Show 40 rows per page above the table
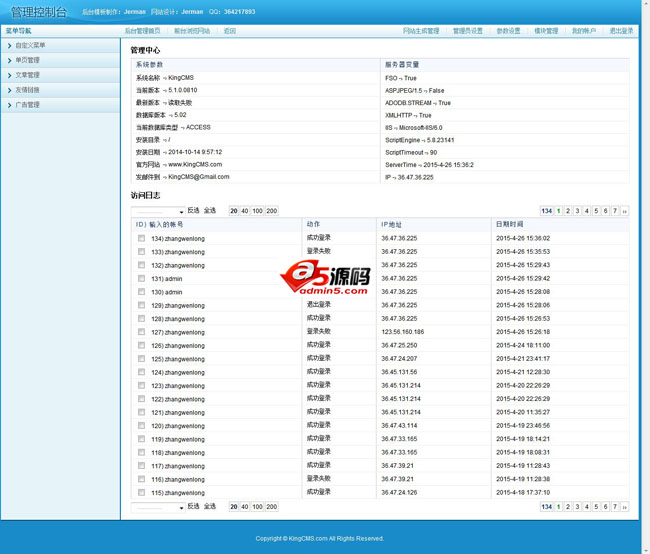650x554 pixels. click(245, 211)
